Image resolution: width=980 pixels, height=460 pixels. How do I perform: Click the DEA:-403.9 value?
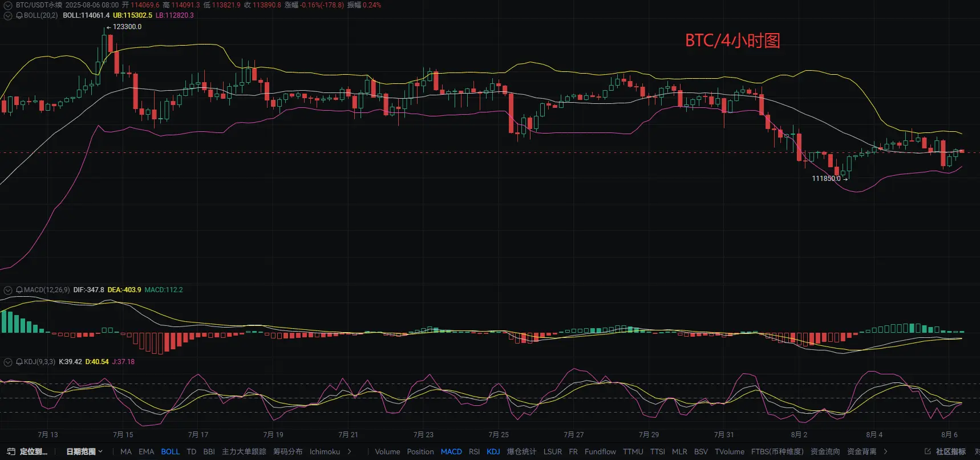124,290
